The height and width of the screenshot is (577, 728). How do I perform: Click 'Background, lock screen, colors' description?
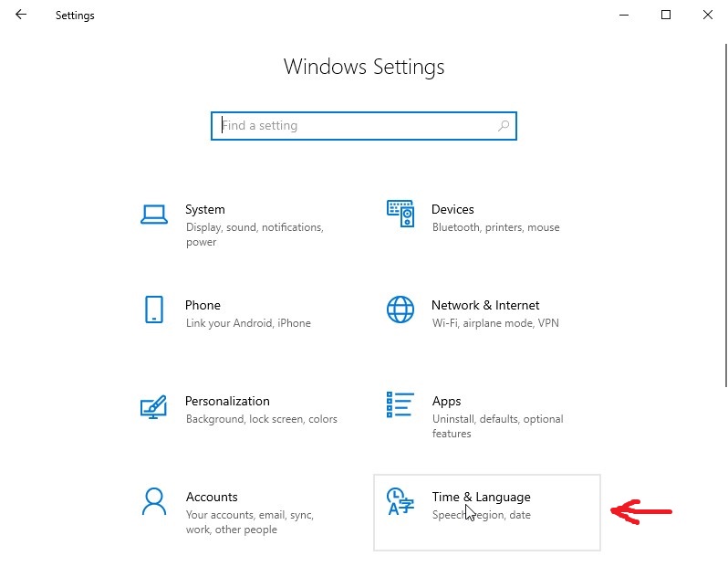point(262,419)
